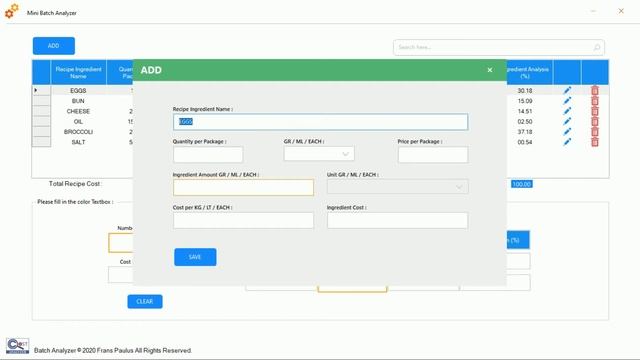Delete the SALT row with trash icon
640x360 pixels.
pos(595,142)
